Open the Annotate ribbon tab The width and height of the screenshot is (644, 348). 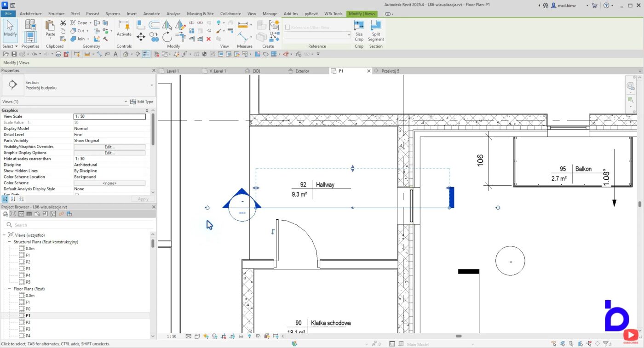tap(151, 14)
